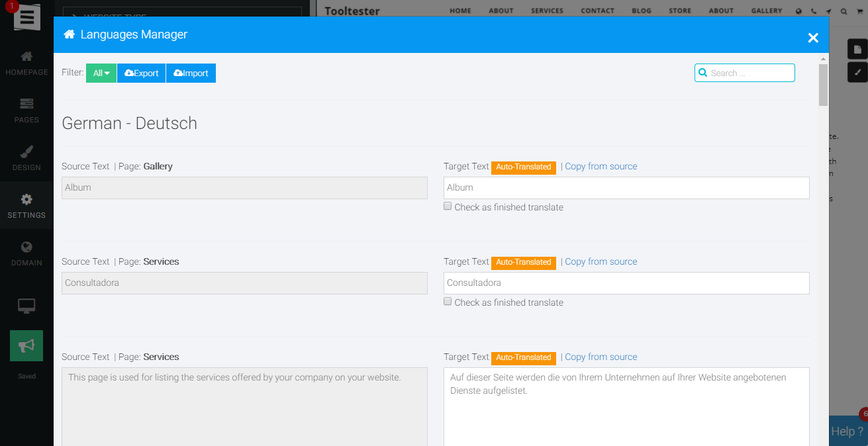Screen dimensions: 868x446
Task: Open CONTACT in the website nav menu
Action: click(597, 11)
